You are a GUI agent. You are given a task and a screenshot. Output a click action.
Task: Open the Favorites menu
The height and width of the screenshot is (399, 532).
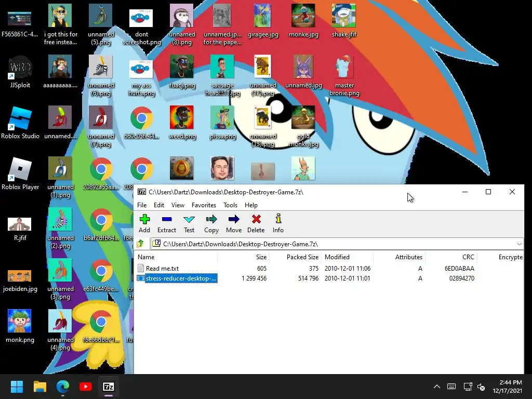(204, 205)
